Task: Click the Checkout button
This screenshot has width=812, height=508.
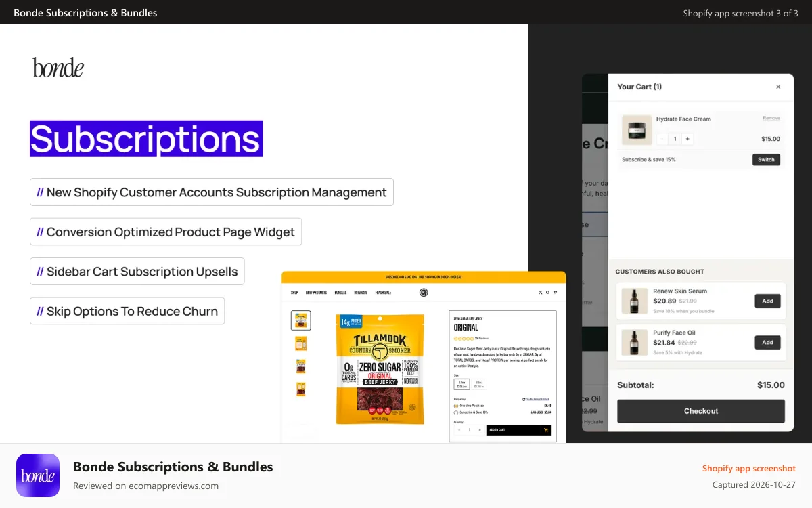Action: click(701, 411)
